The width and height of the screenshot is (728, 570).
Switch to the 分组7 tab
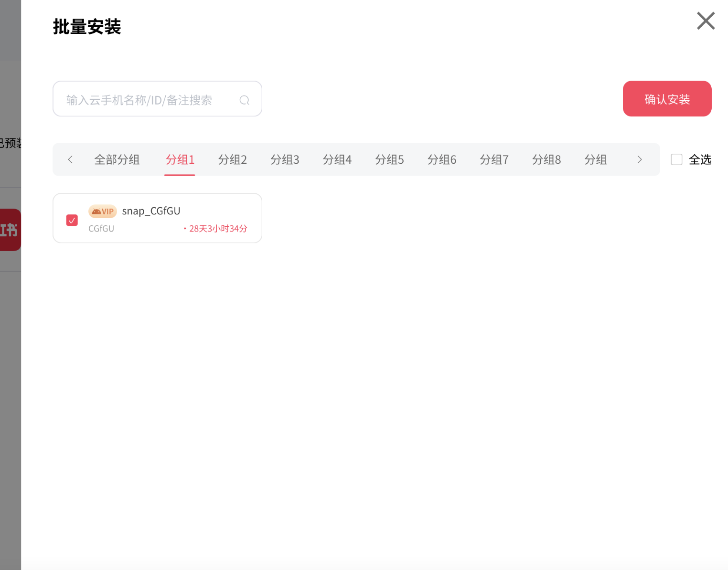pyautogui.click(x=494, y=159)
